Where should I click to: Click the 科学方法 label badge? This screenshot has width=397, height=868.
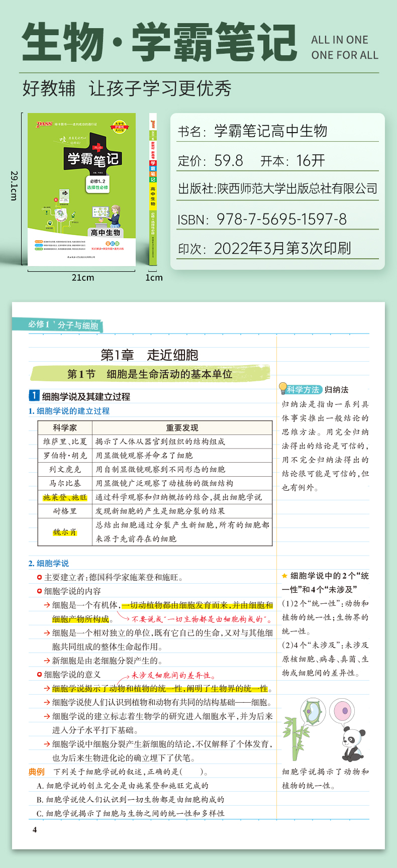tap(304, 390)
